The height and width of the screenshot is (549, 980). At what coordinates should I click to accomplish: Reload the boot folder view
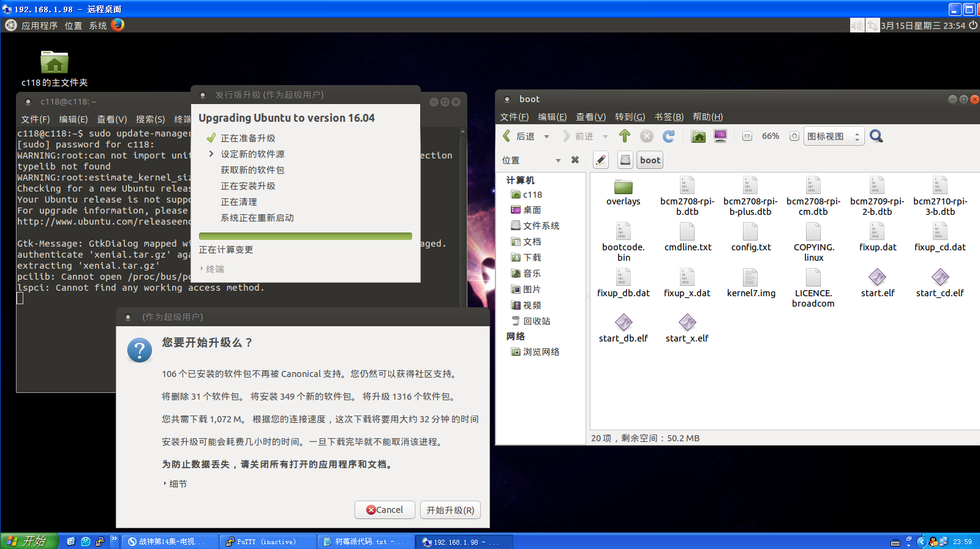click(x=669, y=136)
